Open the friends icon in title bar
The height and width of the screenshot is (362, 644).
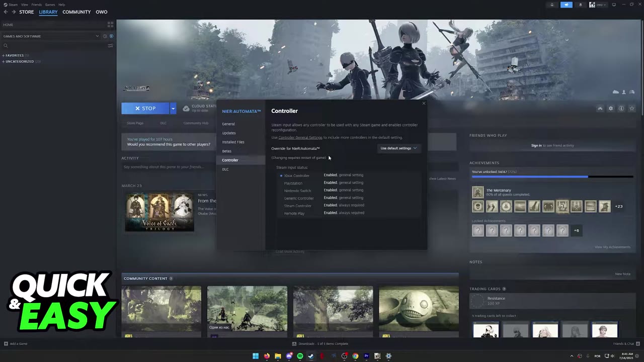pos(552,5)
